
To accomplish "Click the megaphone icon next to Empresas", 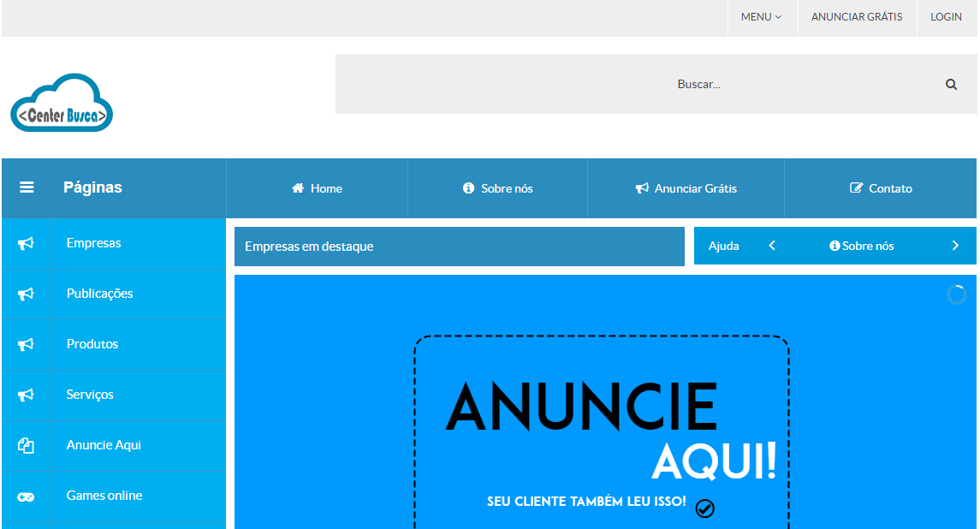I will click(26, 244).
